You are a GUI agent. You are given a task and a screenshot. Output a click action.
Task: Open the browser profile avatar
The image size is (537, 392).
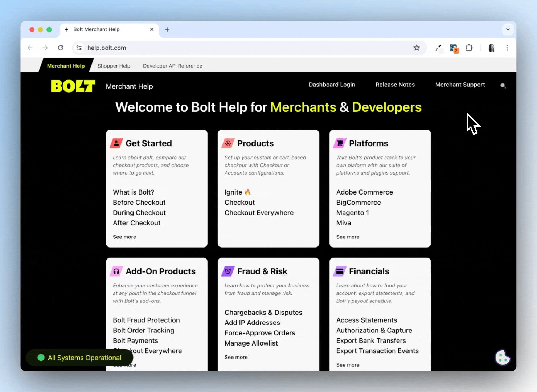click(x=491, y=48)
